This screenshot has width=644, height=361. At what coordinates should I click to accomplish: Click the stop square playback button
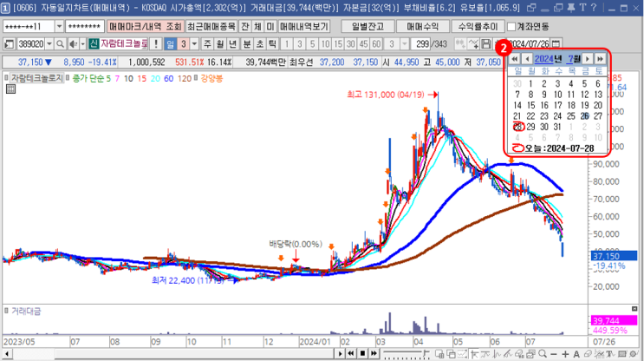click(362, 353)
